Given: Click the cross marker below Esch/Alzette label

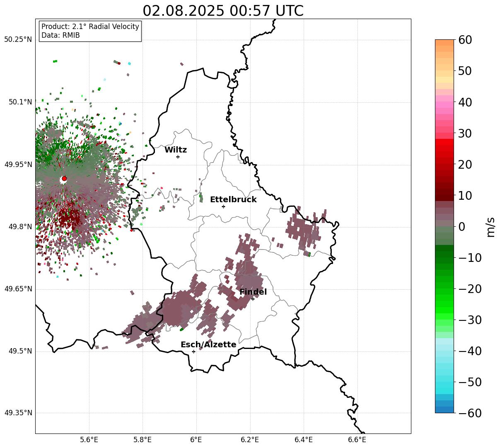Looking at the screenshot, I should 193,351.
